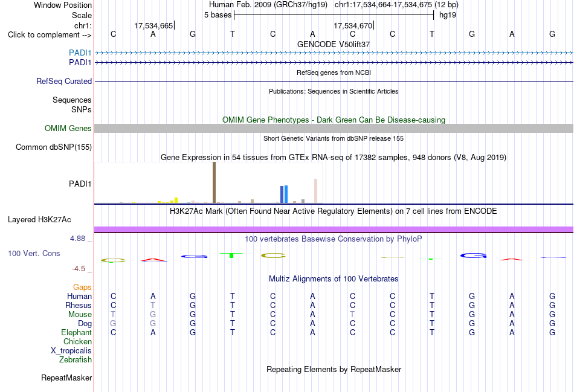This screenshot has height=392, width=574.
Task: Click the -4.5 PhyloP lower scale value
Action: click(x=79, y=269)
